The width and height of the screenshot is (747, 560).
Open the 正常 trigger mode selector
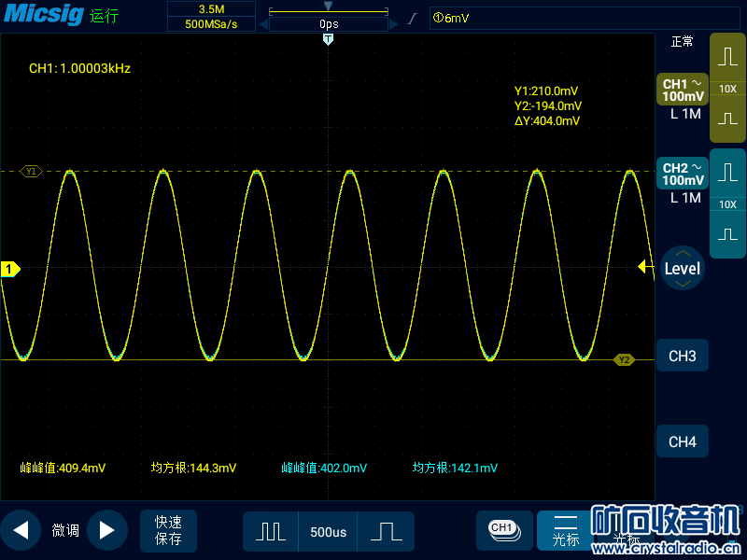tap(683, 42)
